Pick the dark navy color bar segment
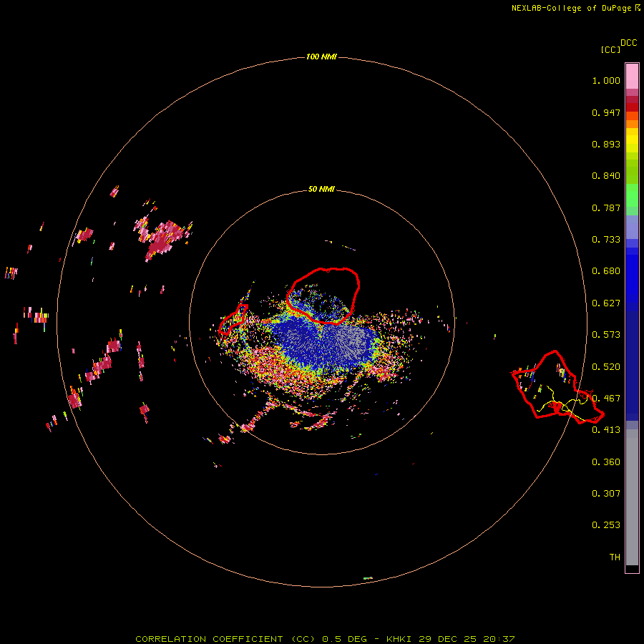The height and width of the screenshot is (644, 644). [632, 362]
